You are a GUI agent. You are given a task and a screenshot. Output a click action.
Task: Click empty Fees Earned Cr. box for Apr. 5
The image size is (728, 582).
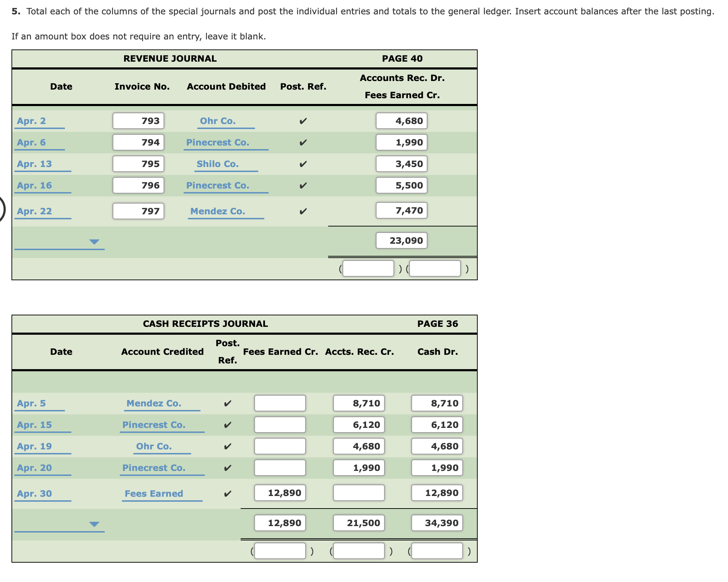(x=280, y=403)
